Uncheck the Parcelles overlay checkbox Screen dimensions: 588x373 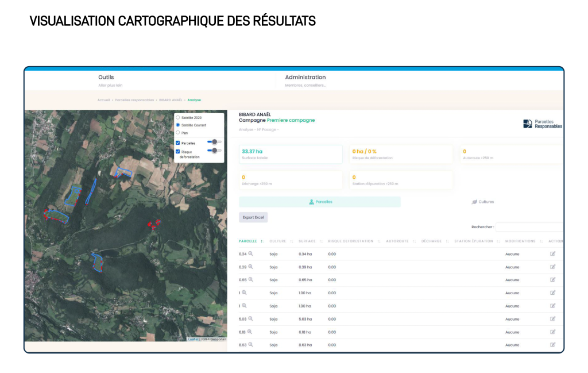(178, 143)
